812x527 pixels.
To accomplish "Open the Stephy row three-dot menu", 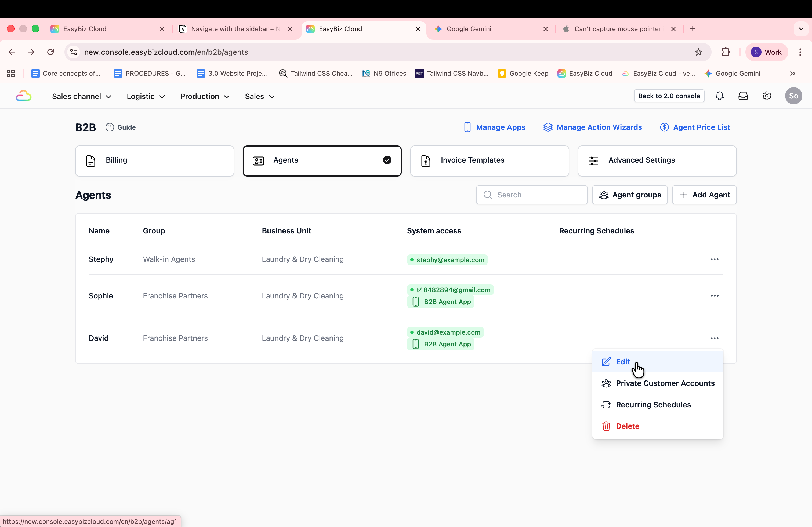I will tap(715, 259).
